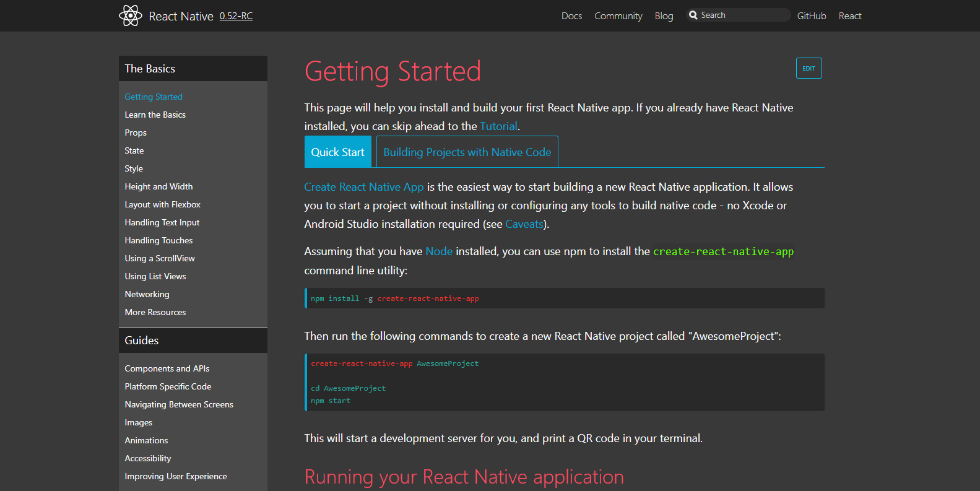Open Layout with Flexbox in sidebar
This screenshot has height=491, width=980.
[x=163, y=204]
